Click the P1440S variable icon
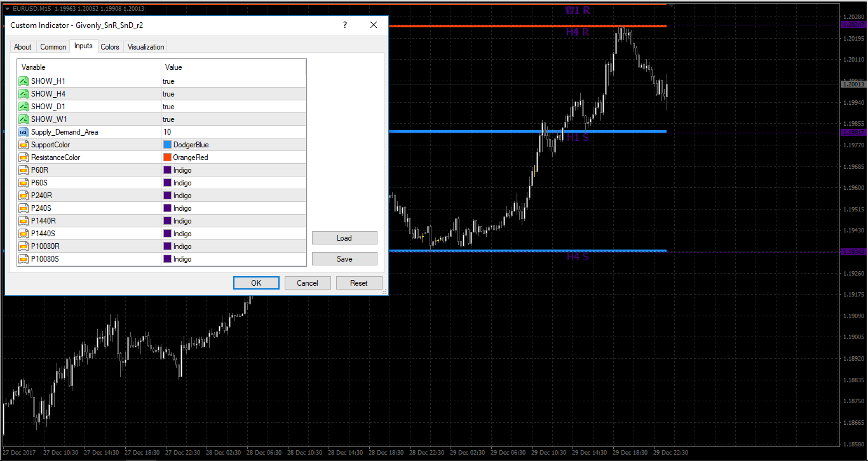Viewport: 868px width, 461px height. click(x=24, y=234)
